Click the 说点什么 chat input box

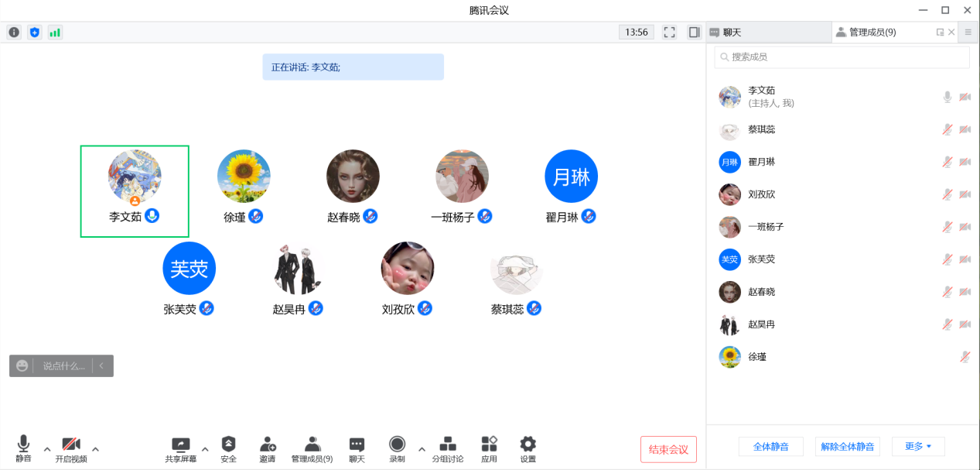pyautogui.click(x=63, y=366)
